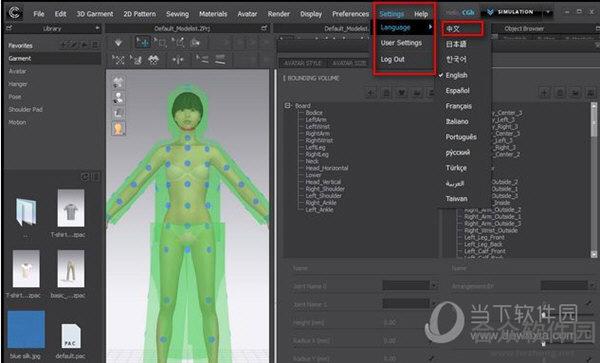Switch to the AVATAR STYLE tab
Viewport: 600px width, 363px height.
coord(303,63)
